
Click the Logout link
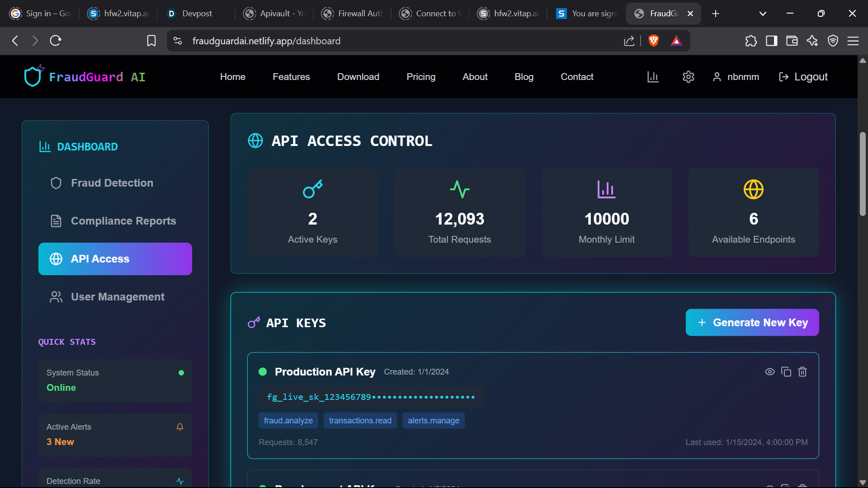click(x=803, y=77)
